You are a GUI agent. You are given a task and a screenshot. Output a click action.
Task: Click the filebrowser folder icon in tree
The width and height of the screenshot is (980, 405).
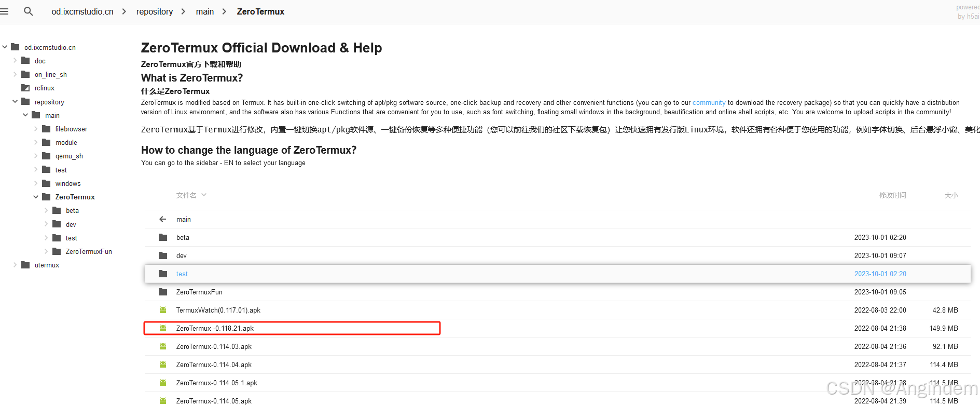point(46,129)
